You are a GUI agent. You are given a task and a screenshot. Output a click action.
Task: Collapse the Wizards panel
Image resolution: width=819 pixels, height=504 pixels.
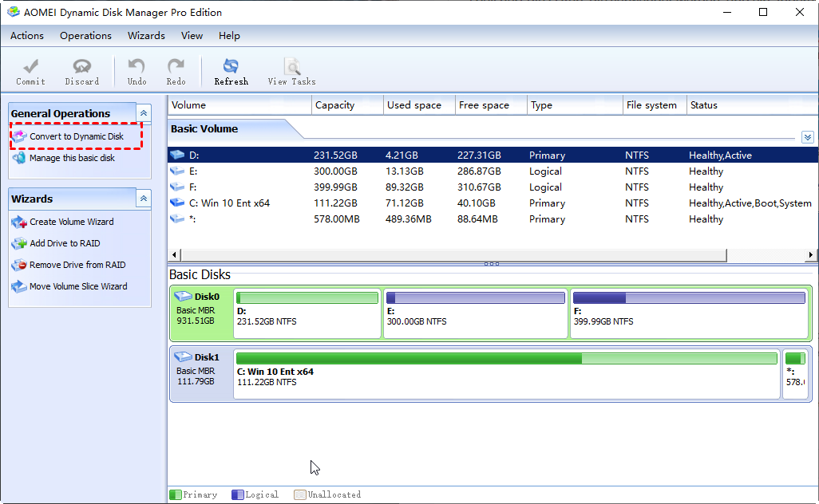[144, 199]
